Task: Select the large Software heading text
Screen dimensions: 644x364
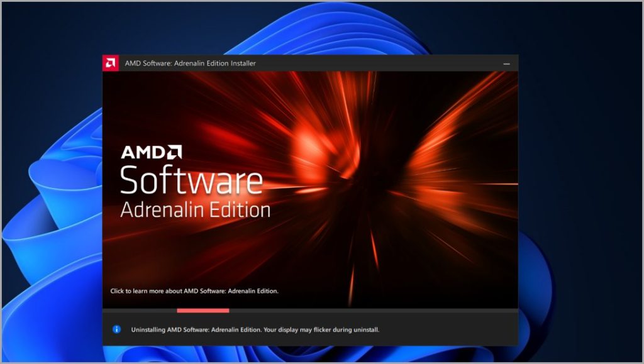Action: [x=191, y=180]
